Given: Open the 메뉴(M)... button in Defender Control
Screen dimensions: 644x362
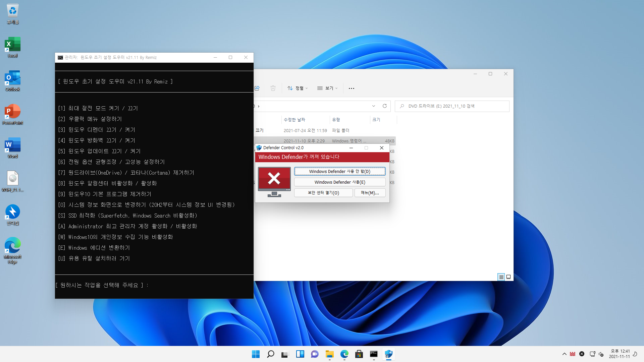Looking at the screenshot, I should [x=370, y=193].
